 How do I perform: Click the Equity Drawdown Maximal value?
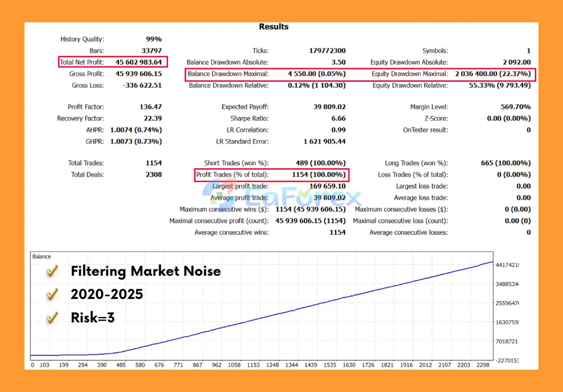click(493, 74)
